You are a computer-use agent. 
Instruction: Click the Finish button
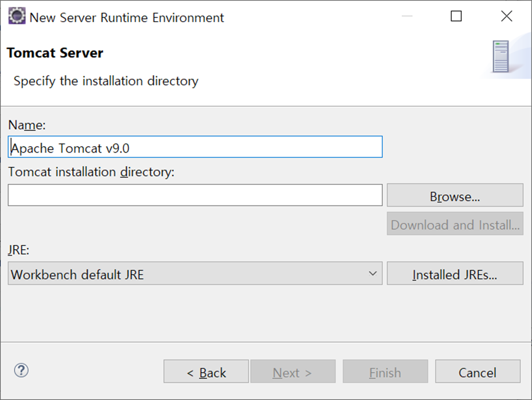[385, 372]
